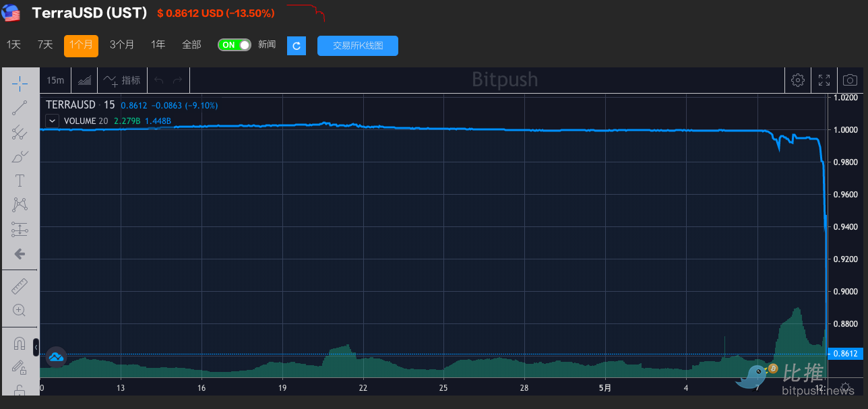Open the chart style selector icon
The height and width of the screenshot is (409, 868).
click(x=84, y=80)
